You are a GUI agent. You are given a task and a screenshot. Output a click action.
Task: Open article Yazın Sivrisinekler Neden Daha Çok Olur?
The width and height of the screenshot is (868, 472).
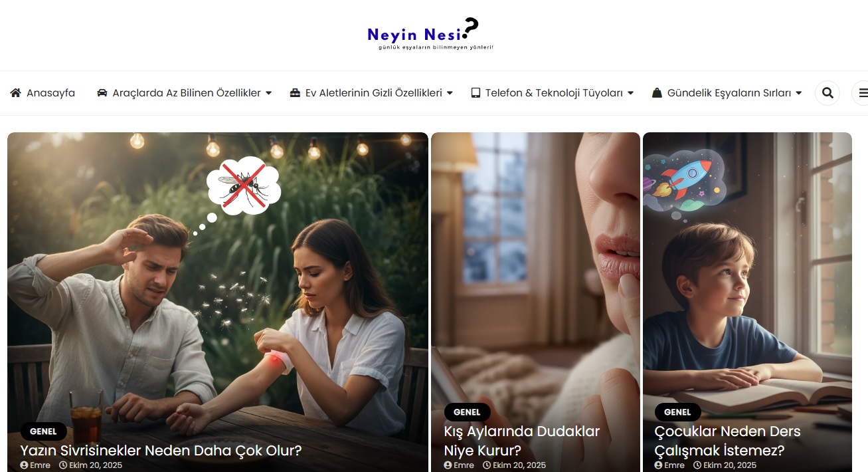(x=161, y=451)
